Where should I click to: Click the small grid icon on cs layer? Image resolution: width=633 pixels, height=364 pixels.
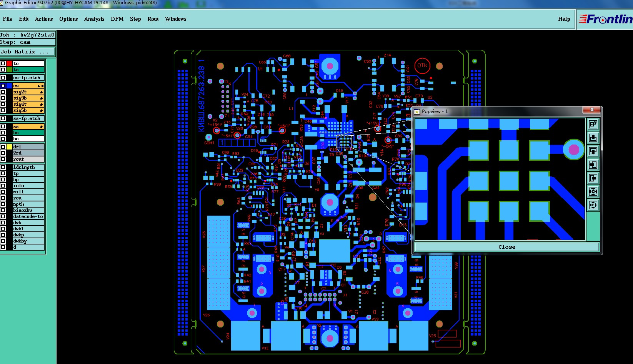point(42,86)
